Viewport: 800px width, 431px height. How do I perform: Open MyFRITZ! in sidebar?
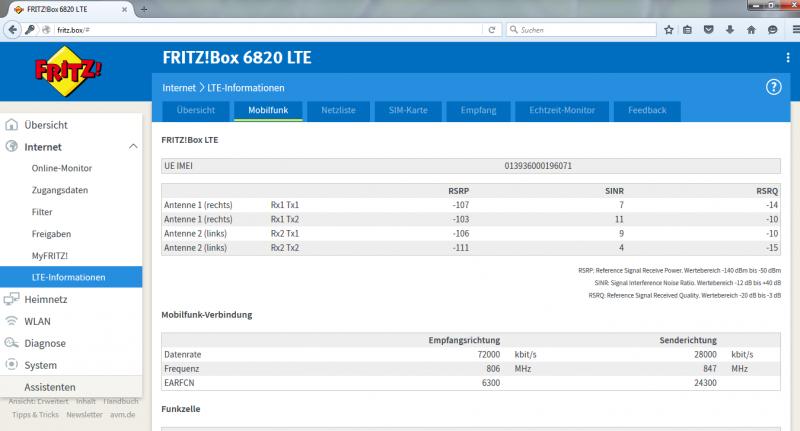click(x=49, y=256)
